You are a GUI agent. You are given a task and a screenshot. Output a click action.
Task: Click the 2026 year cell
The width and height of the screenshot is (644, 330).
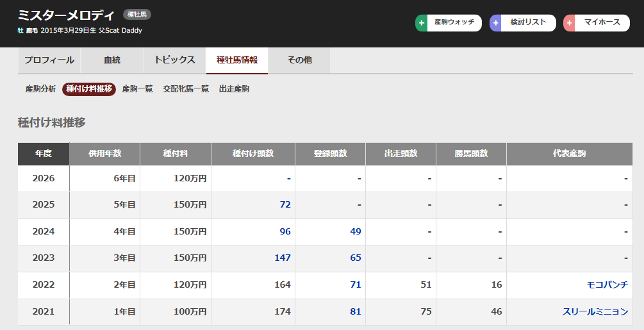(44, 179)
